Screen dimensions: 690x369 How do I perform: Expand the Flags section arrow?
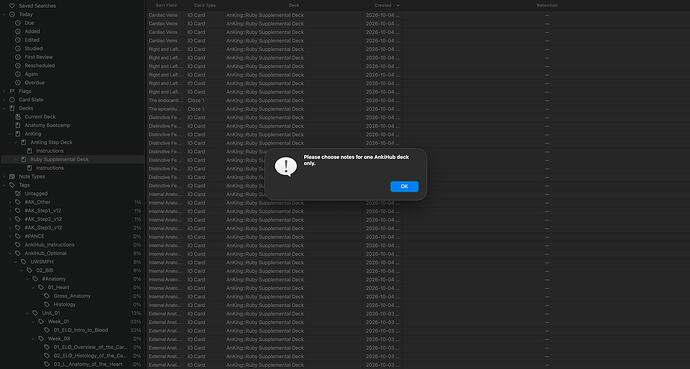pyautogui.click(x=4, y=91)
